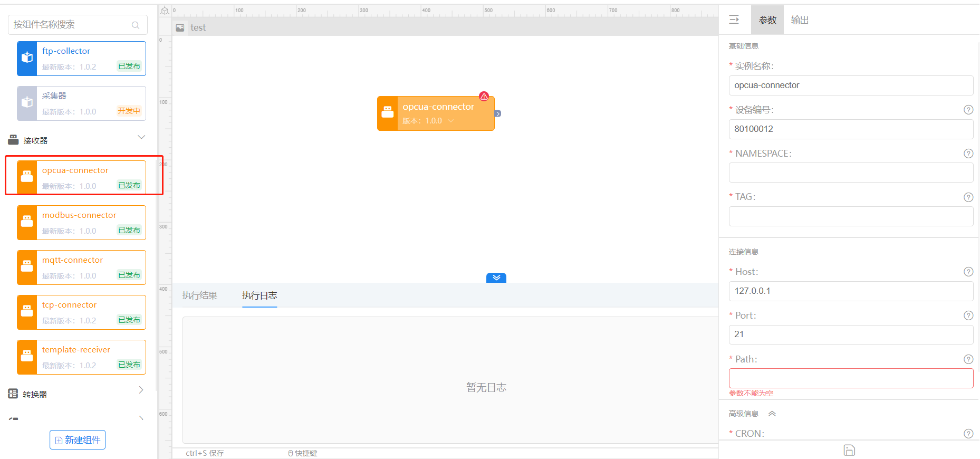Viewport: 980px width, 459px height.
Task: Click the search magnifier icon
Action: [136, 25]
